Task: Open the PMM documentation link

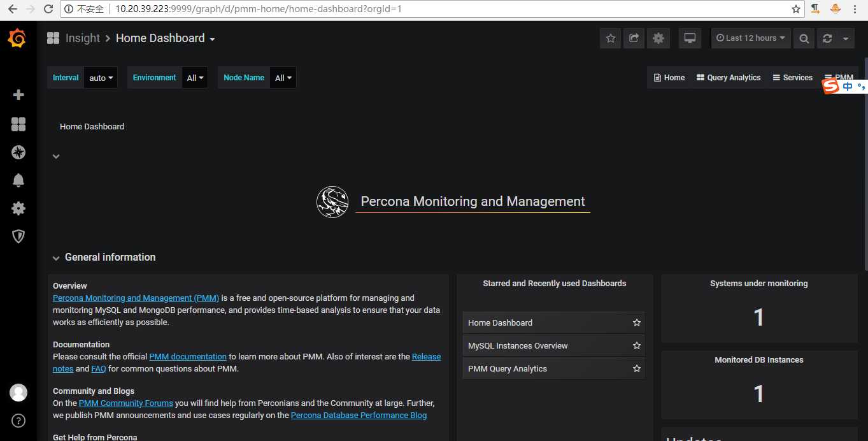Action: click(x=188, y=356)
